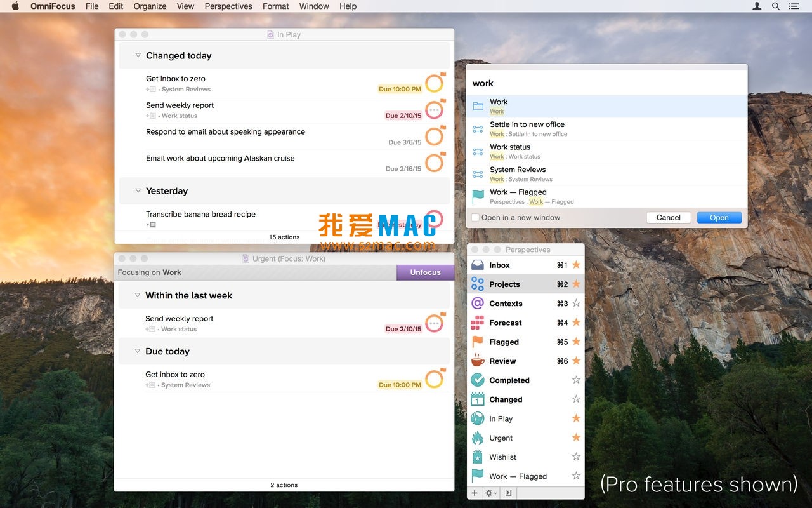This screenshot has width=812, height=508.
Task: Click the Urgent flame icon
Action: point(478,438)
